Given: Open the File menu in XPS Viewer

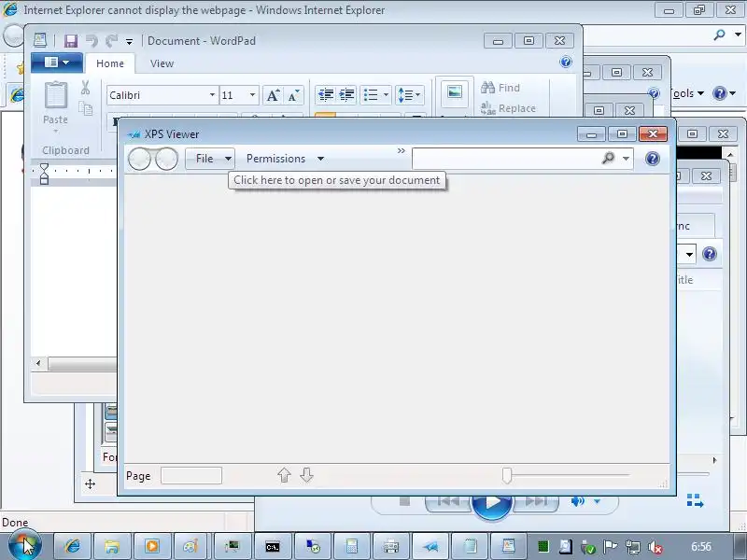Looking at the screenshot, I should point(210,159).
